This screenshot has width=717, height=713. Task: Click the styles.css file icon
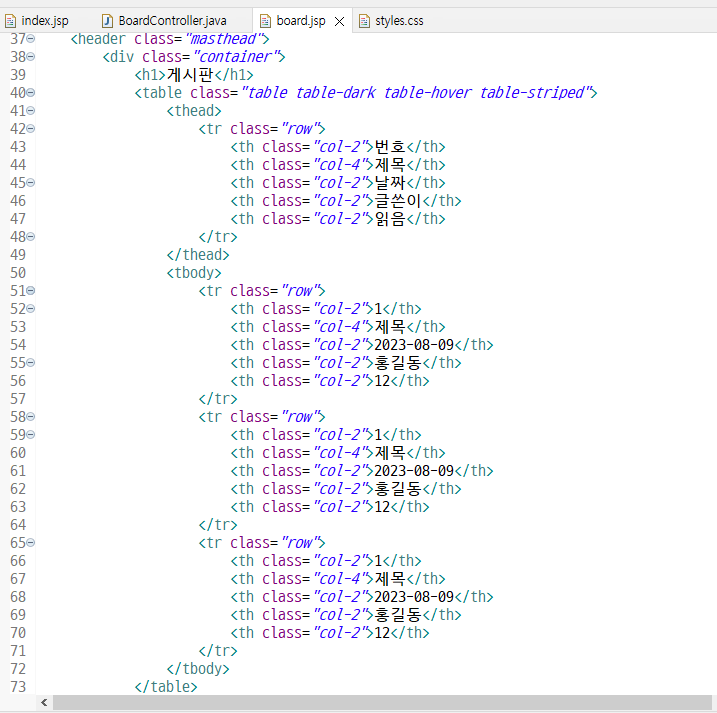pyautogui.click(x=364, y=21)
